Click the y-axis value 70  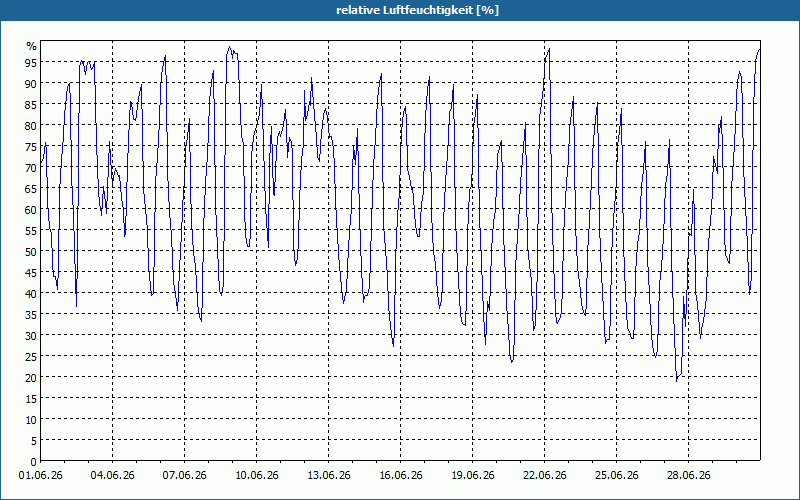pos(31,167)
